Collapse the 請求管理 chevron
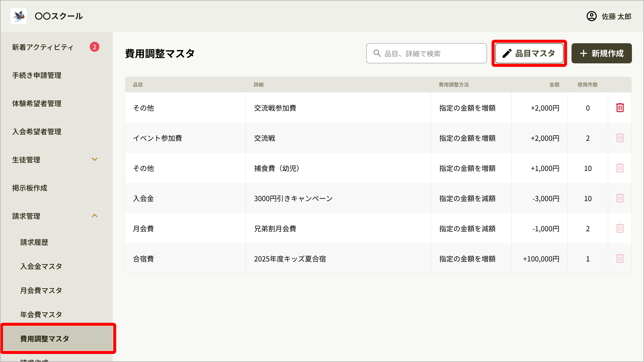Image resolution: width=644 pixels, height=362 pixels. [x=95, y=216]
